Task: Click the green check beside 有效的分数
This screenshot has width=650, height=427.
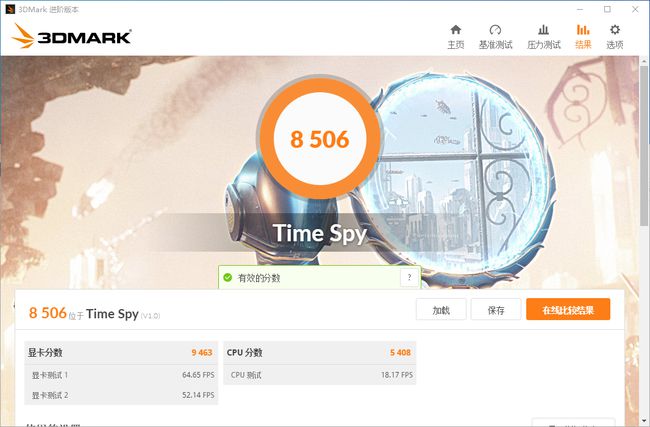Action: point(228,277)
